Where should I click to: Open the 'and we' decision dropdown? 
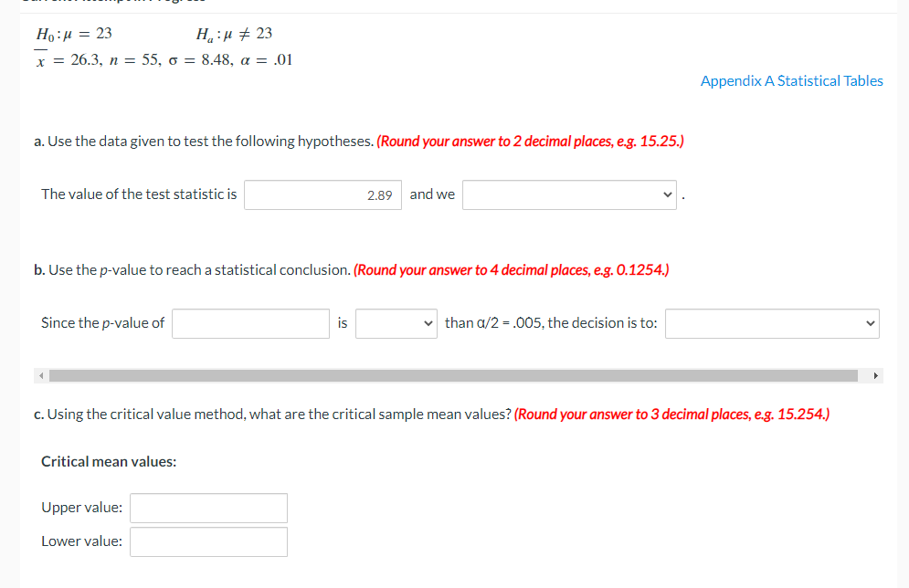568,194
